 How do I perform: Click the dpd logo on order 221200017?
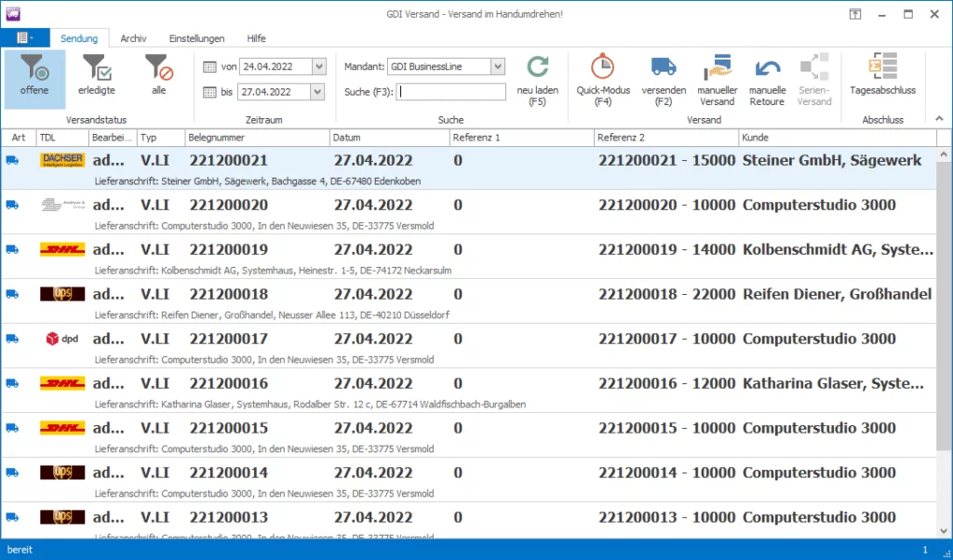[x=62, y=339]
